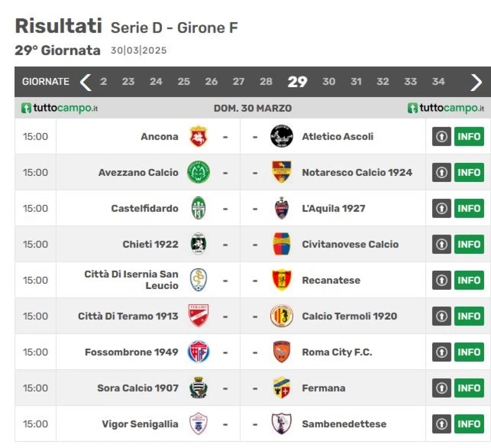
Task: Click the Ancona team crest
Action: click(x=198, y=136)
